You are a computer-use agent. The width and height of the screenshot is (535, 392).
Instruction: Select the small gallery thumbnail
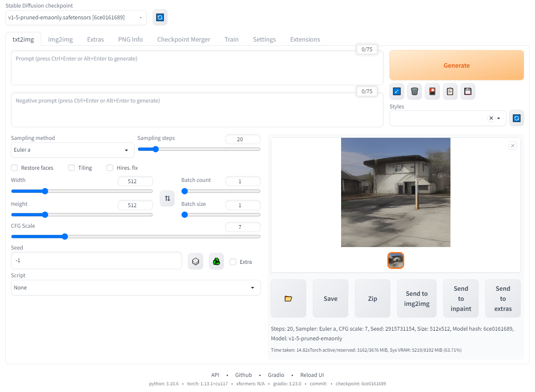396,260
